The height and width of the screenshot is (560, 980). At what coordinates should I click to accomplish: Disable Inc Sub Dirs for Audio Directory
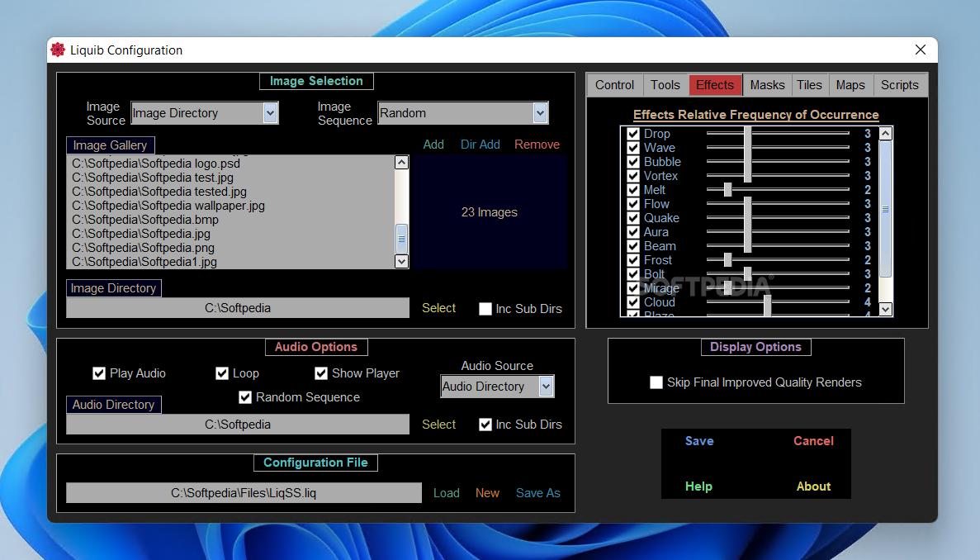[485, 425]
